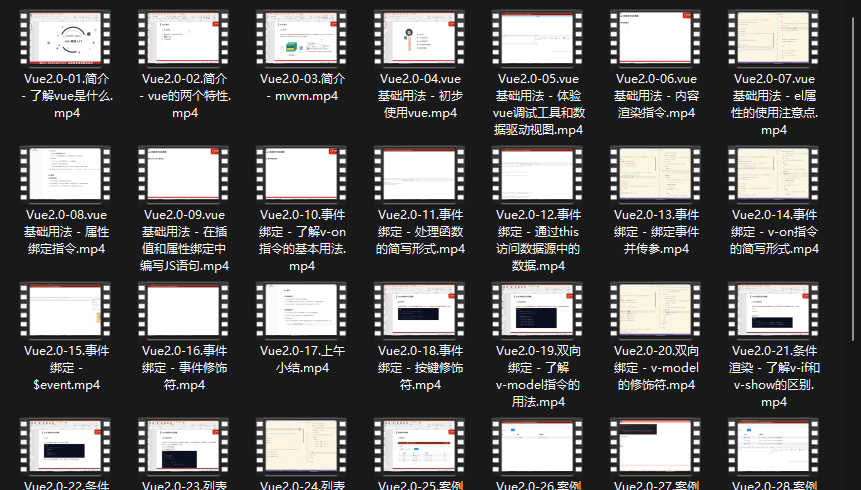Select the Vue2.0-15 $event video thumbnail

[67, 309]
